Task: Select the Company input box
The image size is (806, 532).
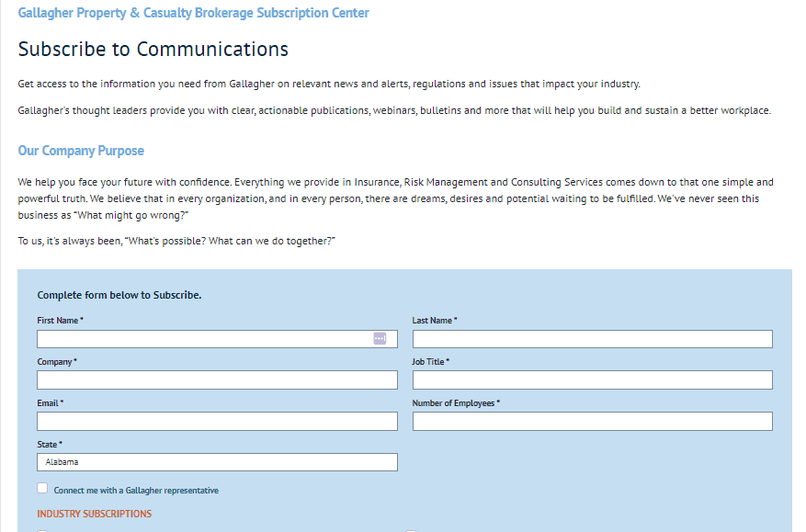Action: coord(217,380)
